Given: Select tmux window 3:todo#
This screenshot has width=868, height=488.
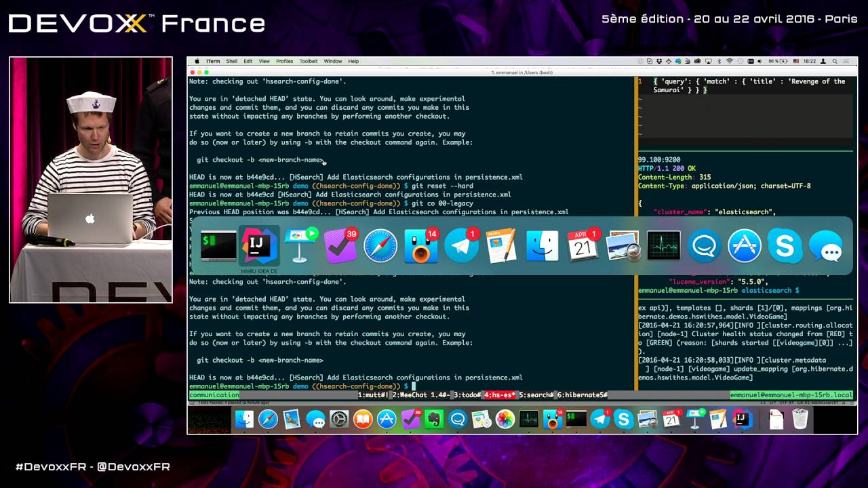Looking at the screenshot, I should (x=467, y=395).
